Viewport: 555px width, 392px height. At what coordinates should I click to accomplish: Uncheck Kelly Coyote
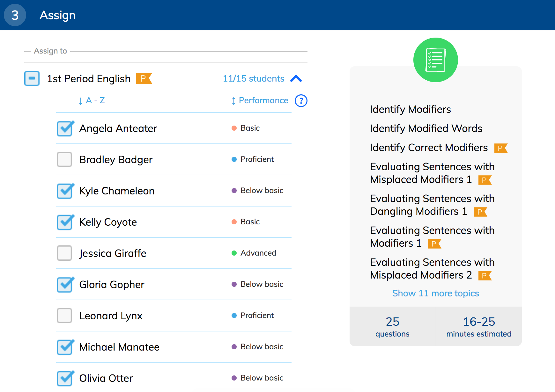point(65,222)
